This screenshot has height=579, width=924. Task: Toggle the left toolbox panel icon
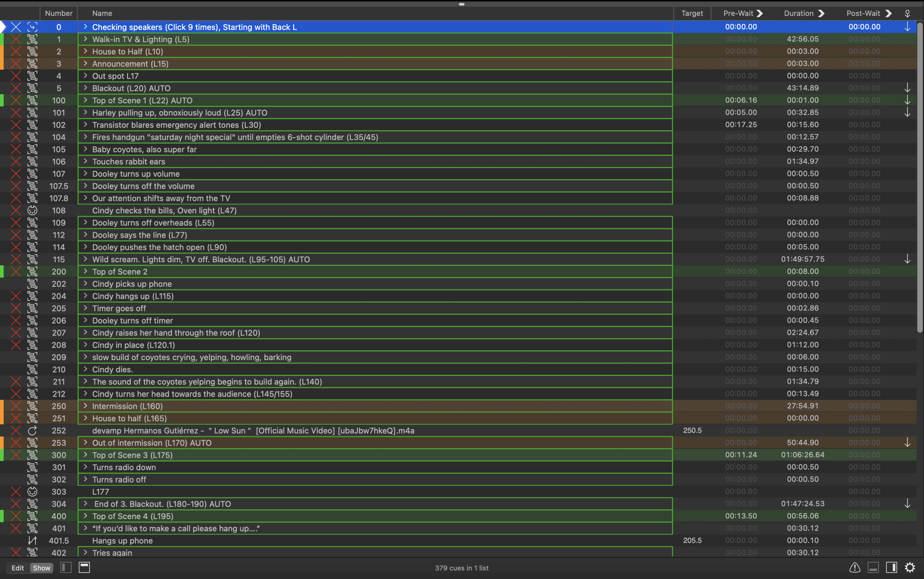(66, 567)
